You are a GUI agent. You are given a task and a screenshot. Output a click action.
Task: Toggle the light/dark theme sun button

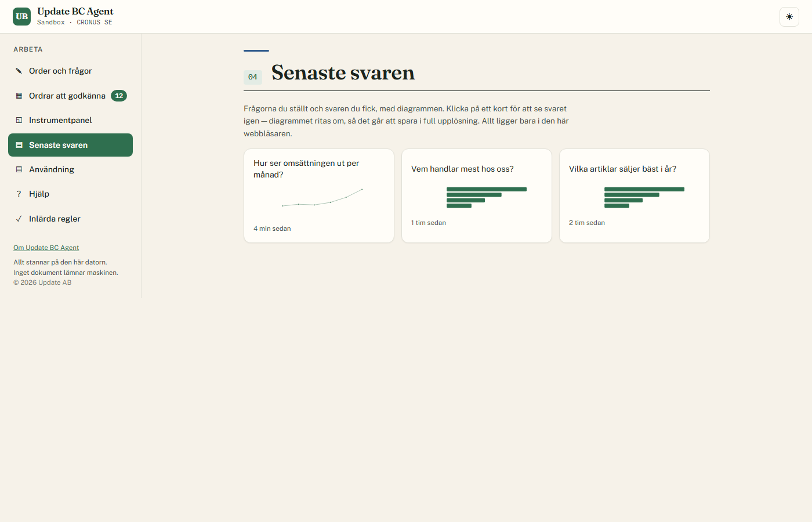tap(789, 17)
